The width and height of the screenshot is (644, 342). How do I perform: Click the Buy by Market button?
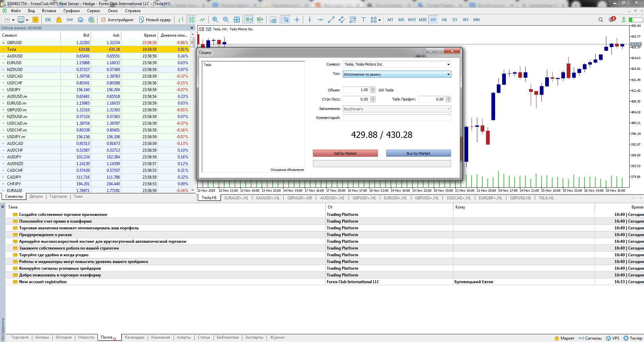[418, 153]
